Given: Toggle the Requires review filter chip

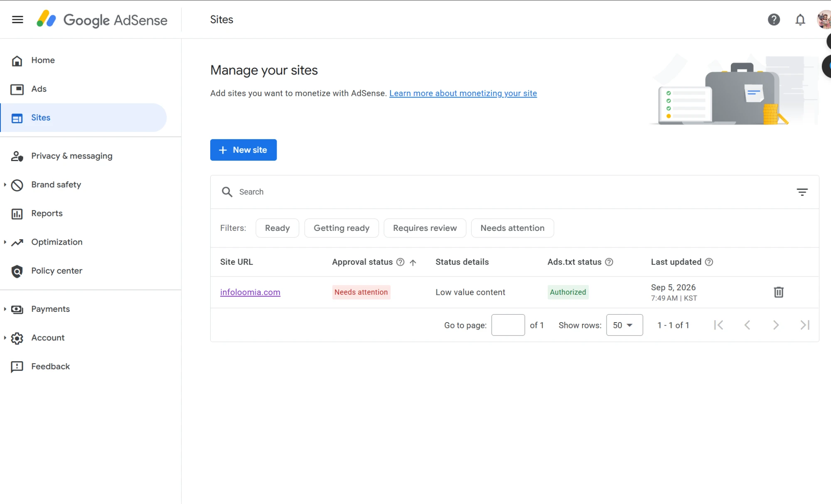Looking at the screenshot, I should (x=425, y=228).
